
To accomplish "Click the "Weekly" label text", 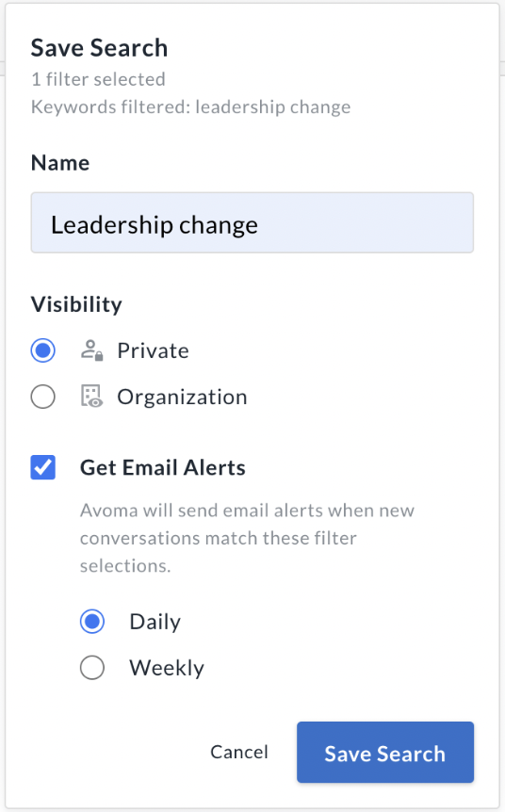I will [x=167, y=668].
